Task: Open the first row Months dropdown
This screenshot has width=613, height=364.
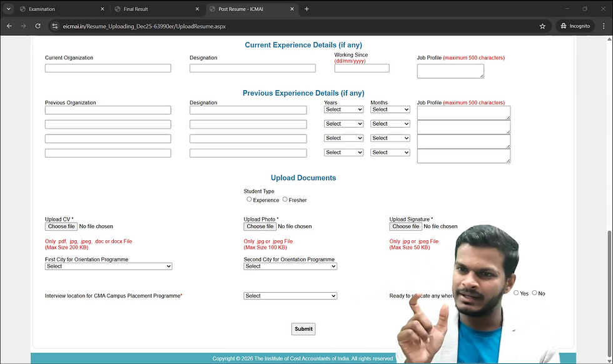Action: click(x=390, y=110)
